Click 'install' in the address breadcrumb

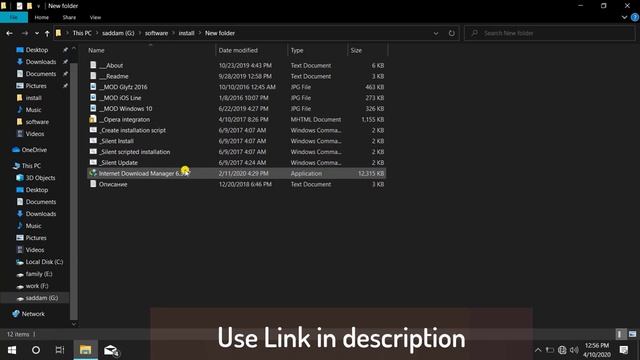point(187,33)
